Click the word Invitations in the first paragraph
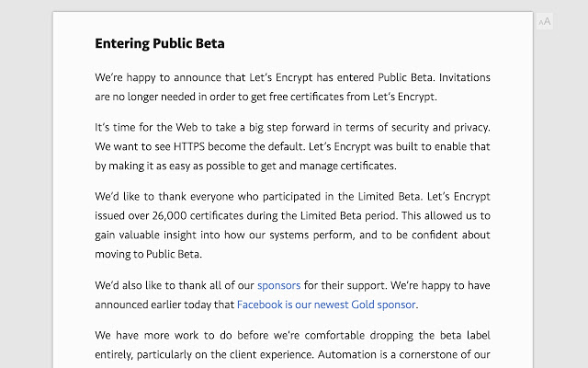The width and height of the screenshot is (588, 368). [x=465, y=77]
